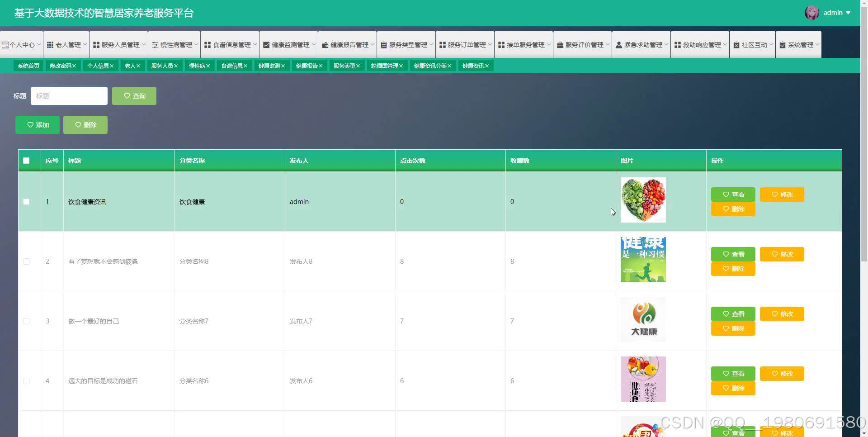The image size is (868, 437).
Task: Expand the 服务人员管理 menu chevron
Action: pos(144,45)
